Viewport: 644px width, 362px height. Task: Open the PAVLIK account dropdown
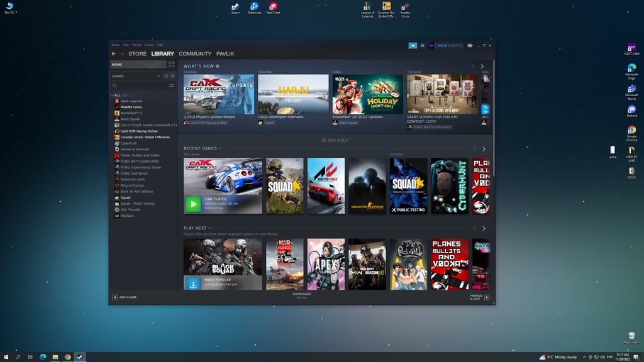[449, 45]
